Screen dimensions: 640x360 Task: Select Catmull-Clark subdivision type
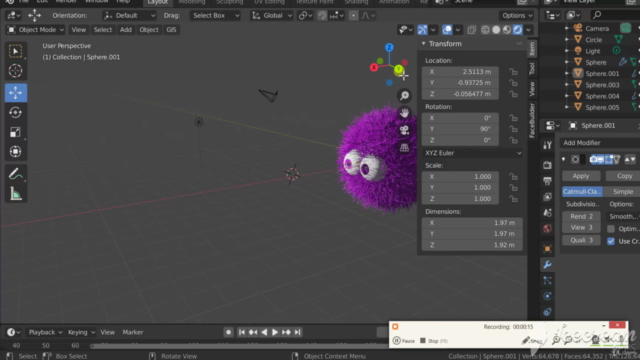[x=582, y=191]
